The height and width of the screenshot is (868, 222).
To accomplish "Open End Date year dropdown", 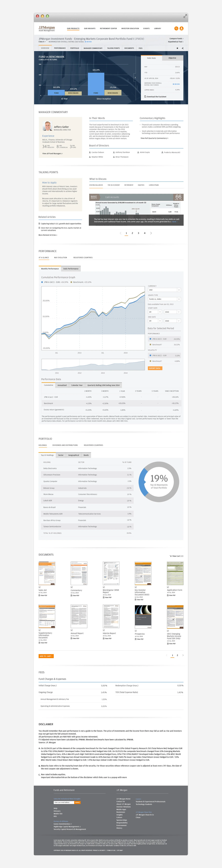I will [172, 321].
